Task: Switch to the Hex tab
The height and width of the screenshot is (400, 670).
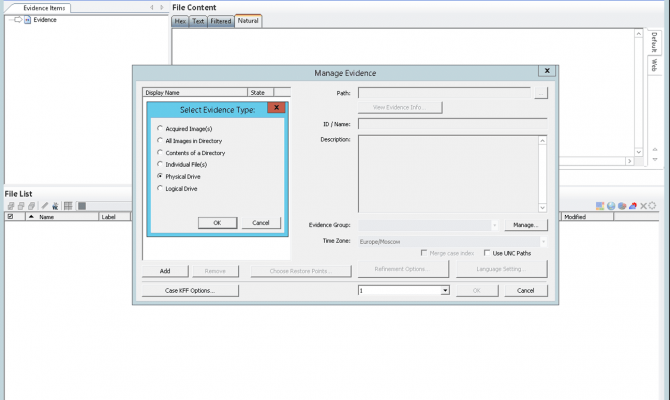Action: tap(180, 21)
